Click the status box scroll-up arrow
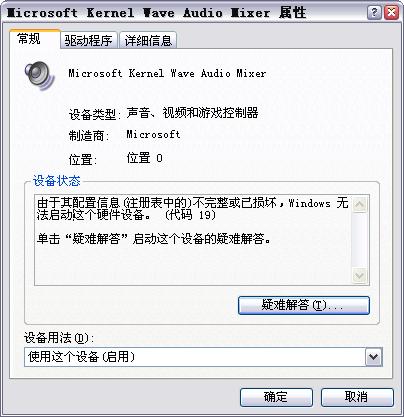Viewport: 404px width, 417px height. tap(360, 204)
